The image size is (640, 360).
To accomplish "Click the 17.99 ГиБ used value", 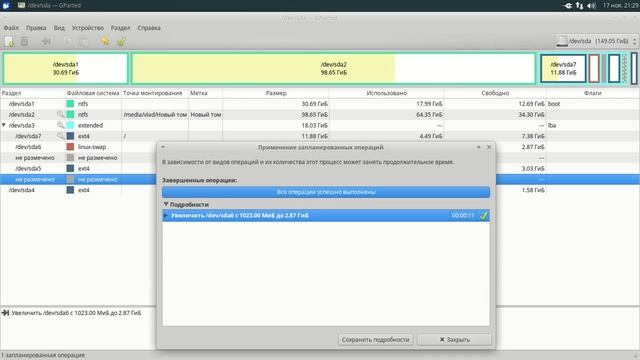I will click(429, 104).
